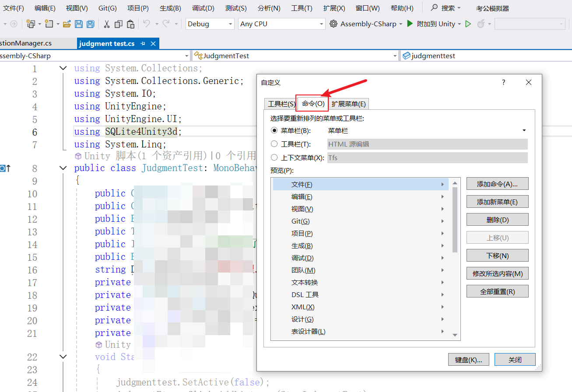The image size is (572, 392).
Task: Click the 添加命令(A)... button
Action: [498, 184]
